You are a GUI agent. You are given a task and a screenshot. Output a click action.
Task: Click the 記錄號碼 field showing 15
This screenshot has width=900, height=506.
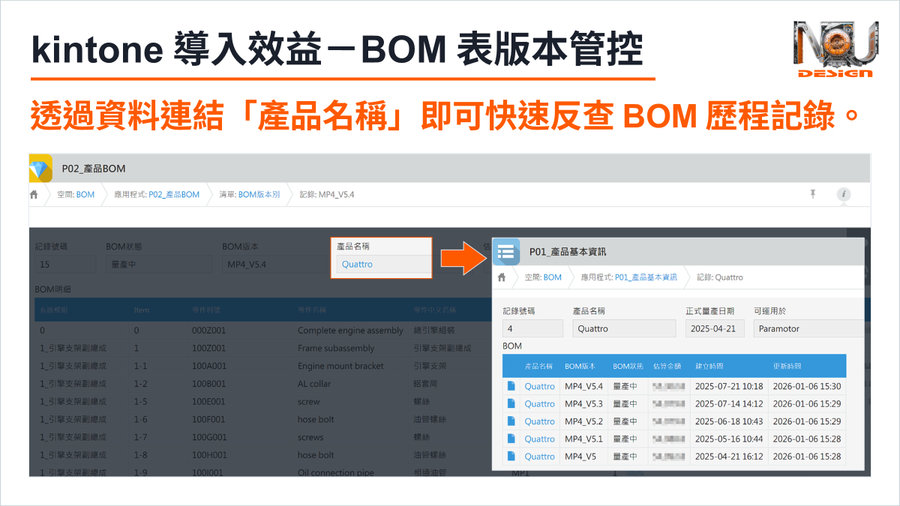pos(65,264)
